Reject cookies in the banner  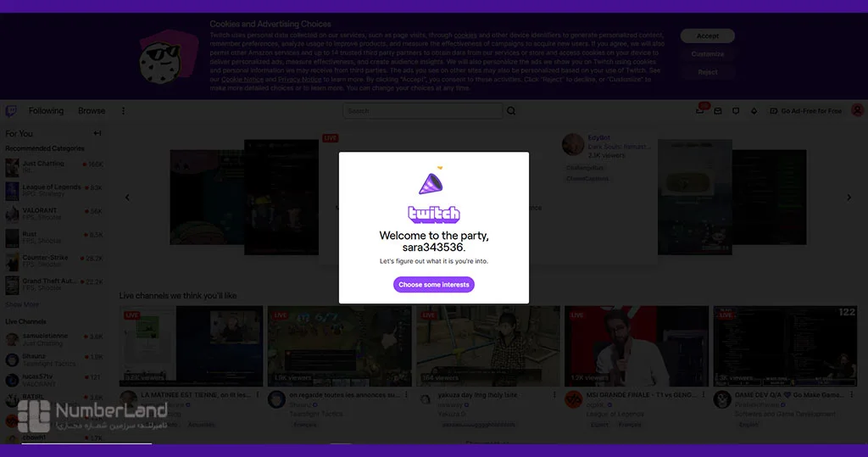click(708, 72)
